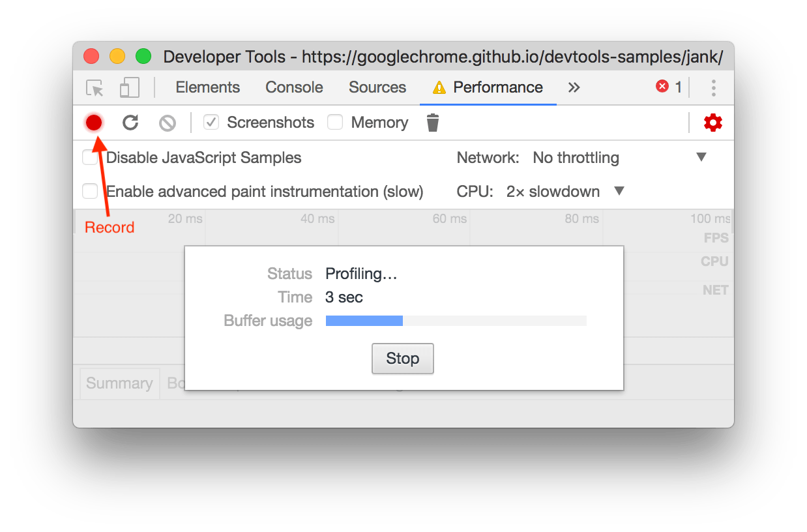The height and width of the screenshot is (532, 807).
Task: Toggle the device toolbar icon
Action: coord(130,88)
